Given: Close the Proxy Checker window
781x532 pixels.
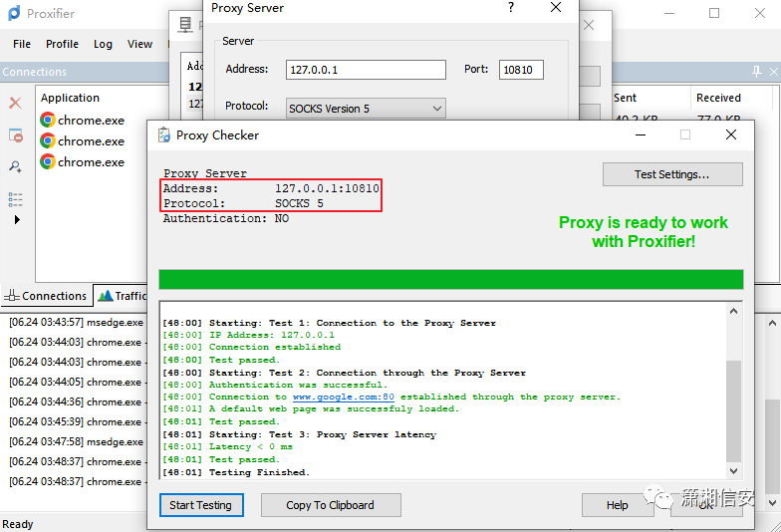Looking at the screenshot, I should 731,134.
